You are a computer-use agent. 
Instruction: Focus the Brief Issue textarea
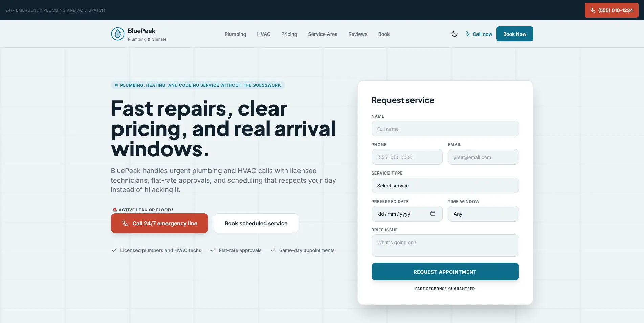(445, 246)
